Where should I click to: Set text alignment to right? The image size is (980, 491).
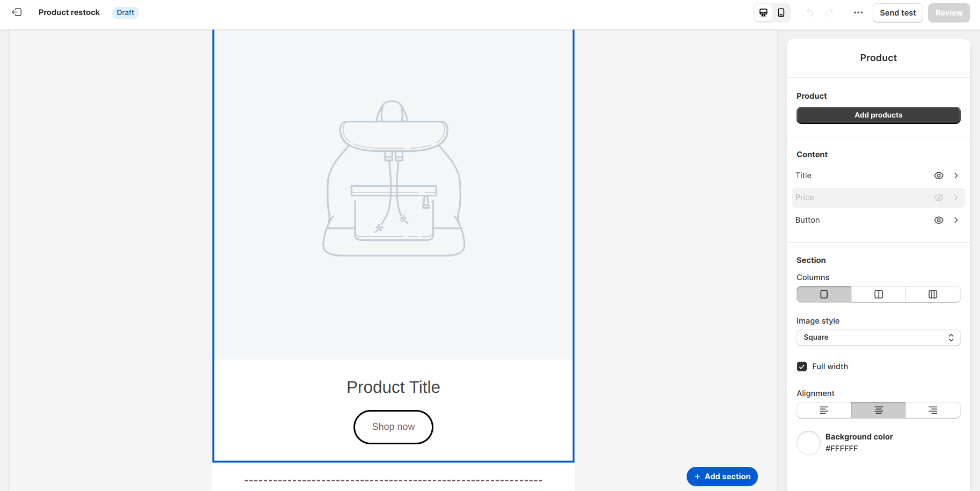pyautogui.click(x=933, y=410)
